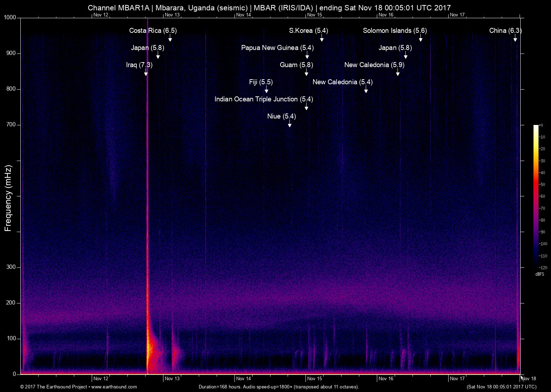Click the arrow marker under Iraq (7.3)
This screenshot has width=551, height=392.
pos(146,72)
